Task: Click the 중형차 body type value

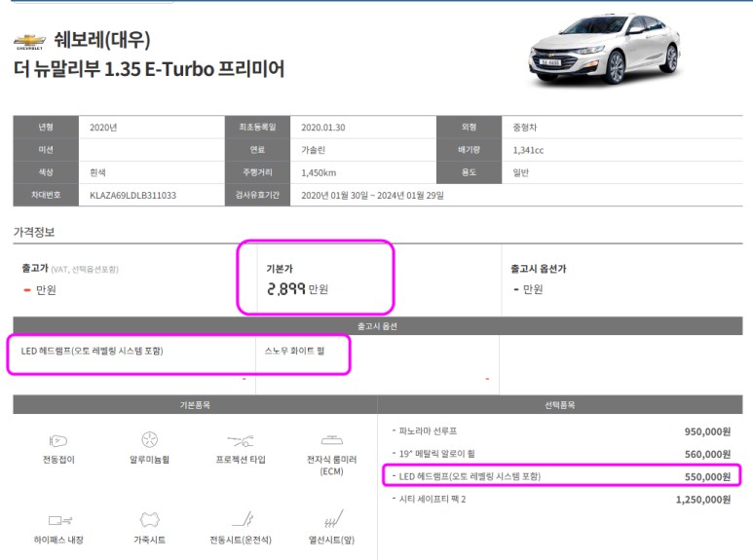Action: click(525, 128)
